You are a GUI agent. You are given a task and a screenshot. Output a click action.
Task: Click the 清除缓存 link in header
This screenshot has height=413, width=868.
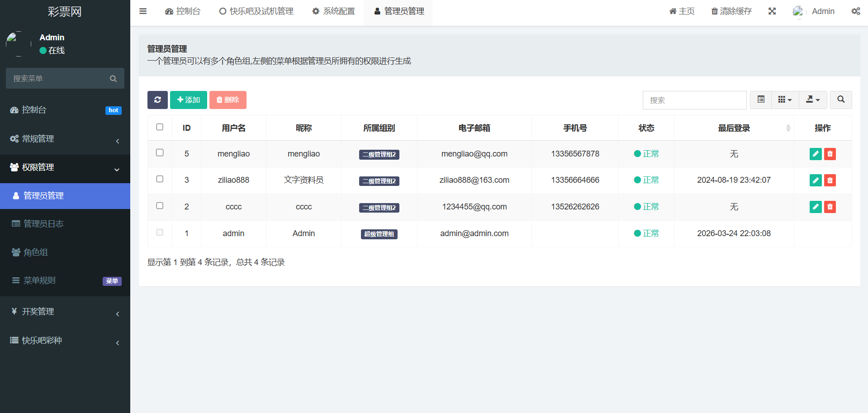[731, 11]
